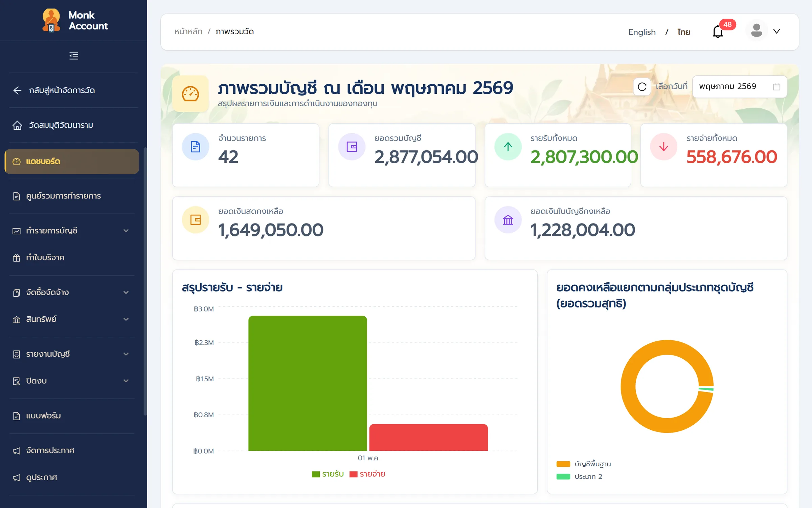This screenshot has height=508, width=812.
Task: Toggle บัญชีพื้นฐาน in donut legend
Action: point(584,464)
